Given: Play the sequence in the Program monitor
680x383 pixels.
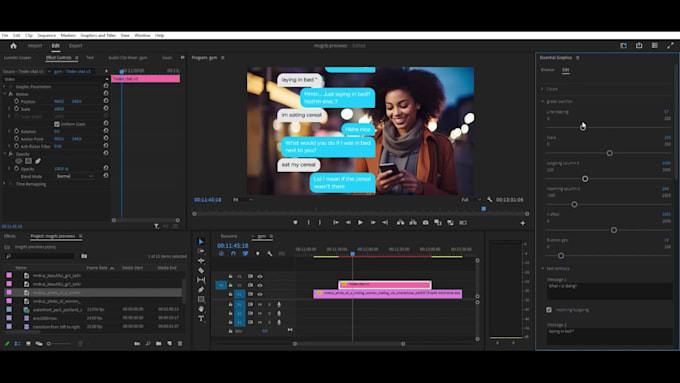Looking at the screenshot, I should tap(360, 223).
